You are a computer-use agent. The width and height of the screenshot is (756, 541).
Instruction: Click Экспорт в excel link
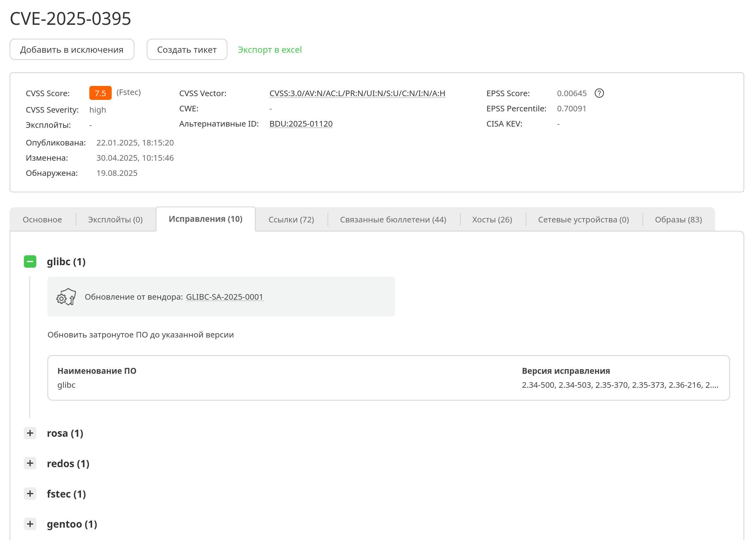click(270, 50)
